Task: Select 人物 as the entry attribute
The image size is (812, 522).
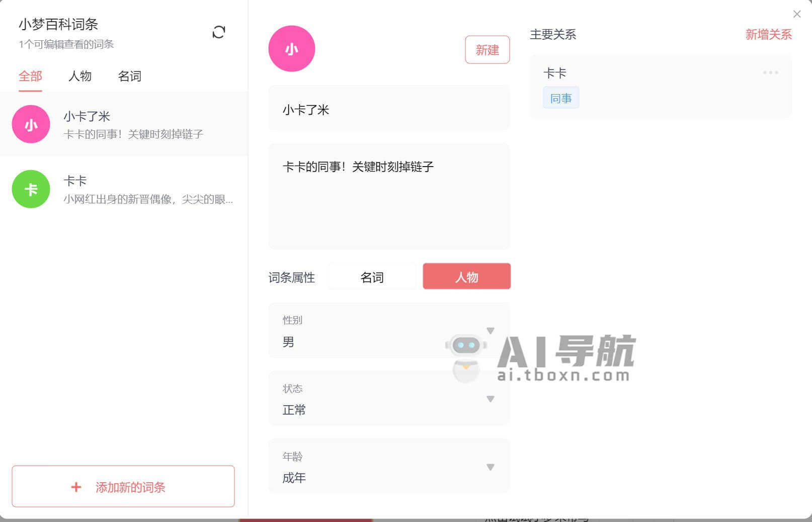Action: tap(466, 276)
